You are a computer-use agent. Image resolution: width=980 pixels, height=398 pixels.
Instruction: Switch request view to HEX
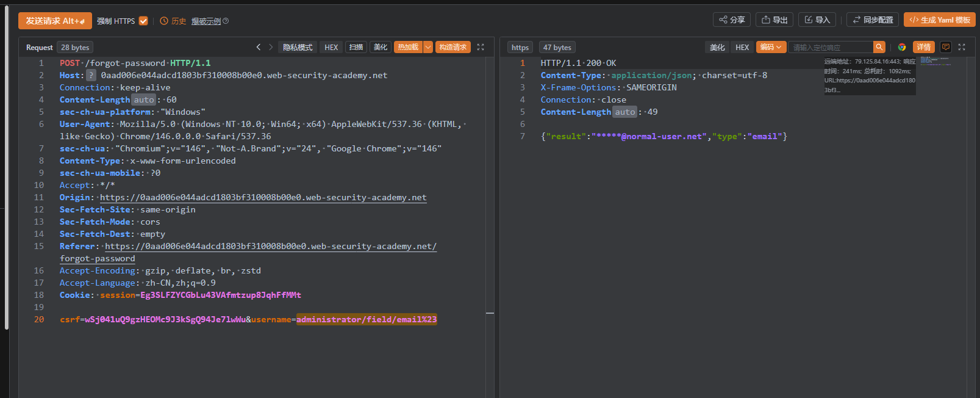click(331, 47)
